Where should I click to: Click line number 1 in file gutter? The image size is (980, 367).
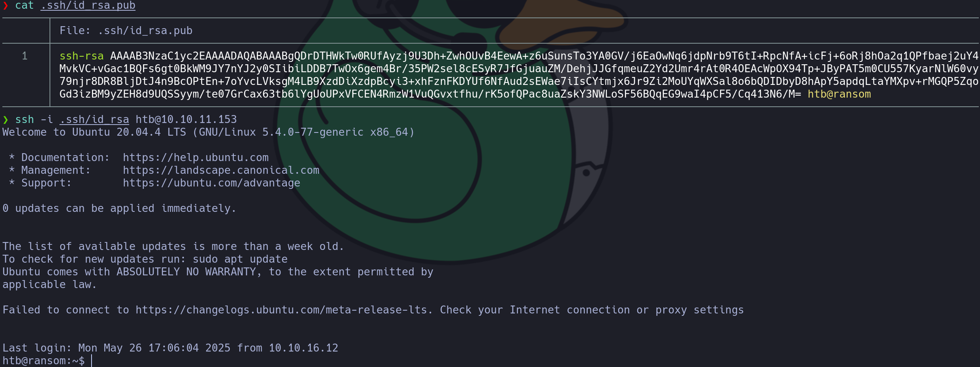pos(25,56)
